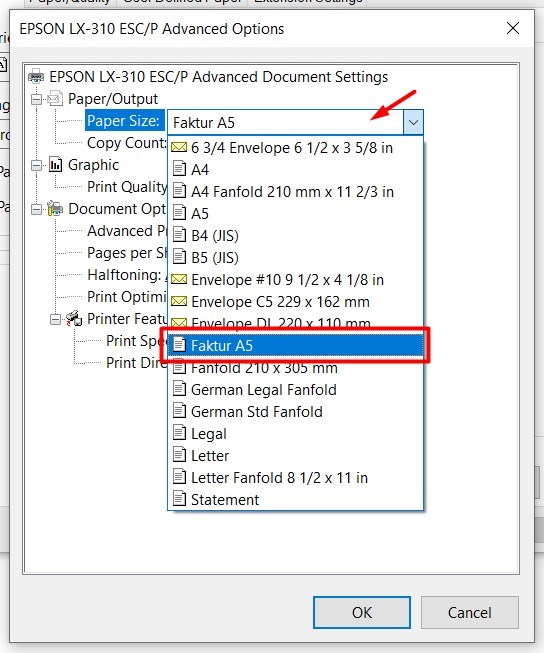The image size is (544, 653).
Task: Click the printer icon beside Advanced Document Settings
Action: 36,77
